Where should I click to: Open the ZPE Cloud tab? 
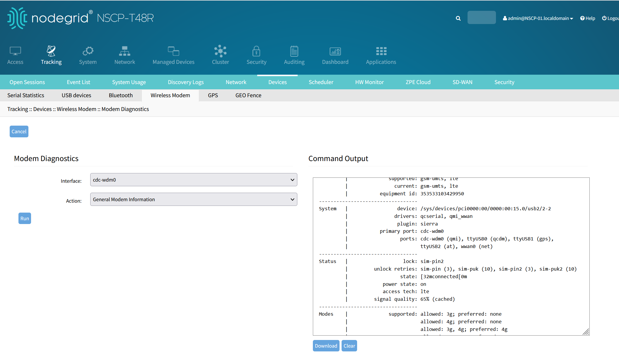(x=418, y=82)
